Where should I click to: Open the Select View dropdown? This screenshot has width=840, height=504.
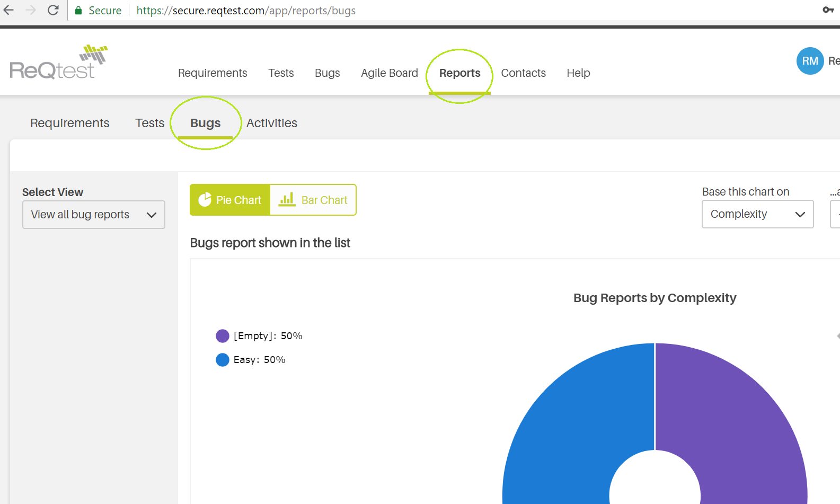click(94, 215)
